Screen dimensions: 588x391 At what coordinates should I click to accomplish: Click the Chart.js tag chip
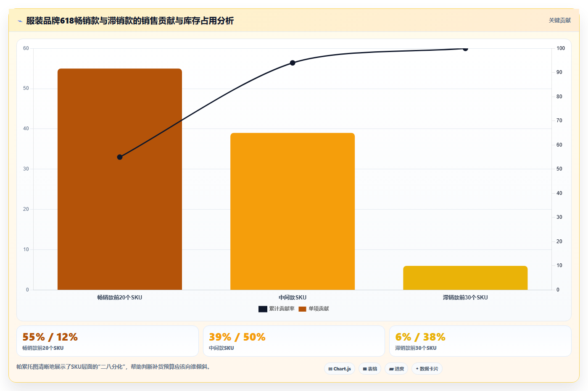[x=340, y=369]
